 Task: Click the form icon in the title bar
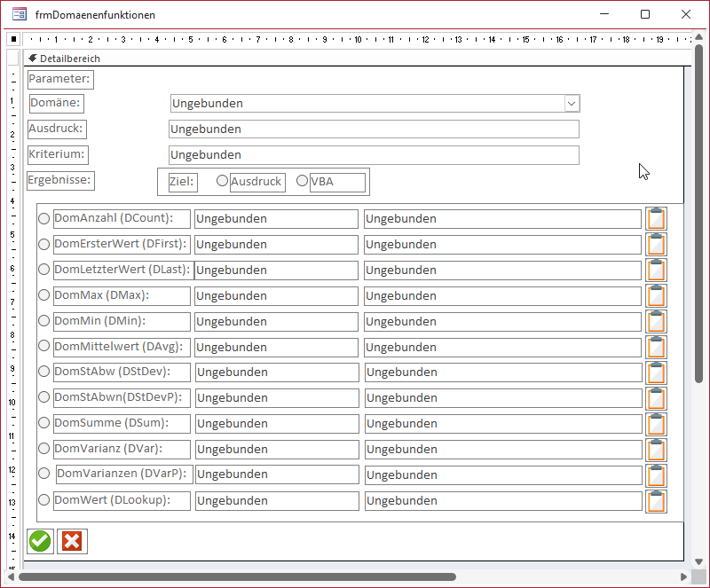coord(19,14)
